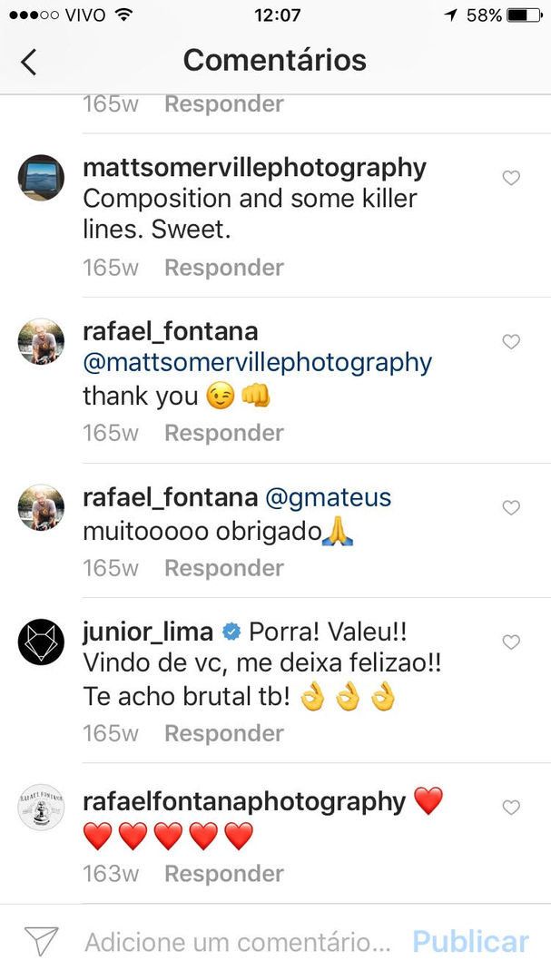Tap the avatar beside the "thank you" reply
Screen dimensions: 551x980
pyautogui.click(x=41, y=342)
